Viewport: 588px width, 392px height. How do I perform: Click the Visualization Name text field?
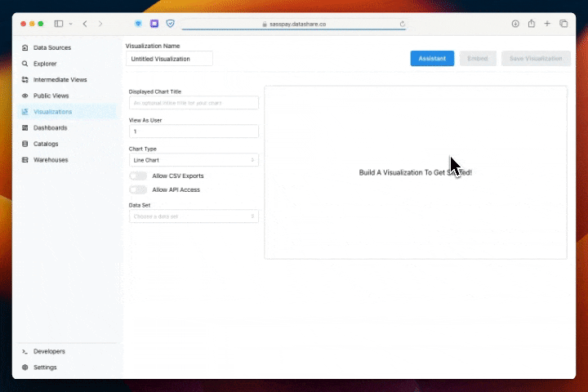[x=169, y=59]
